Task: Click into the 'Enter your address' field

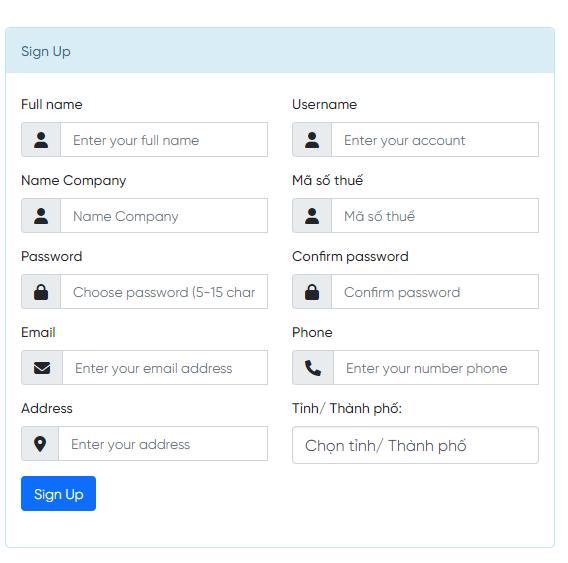Action: pyautogui.click(x=163, y=444)
